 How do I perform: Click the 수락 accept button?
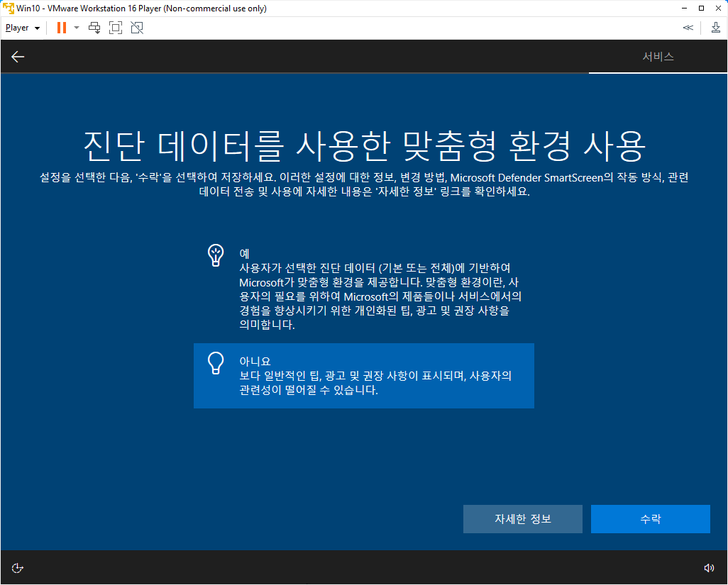651,518
